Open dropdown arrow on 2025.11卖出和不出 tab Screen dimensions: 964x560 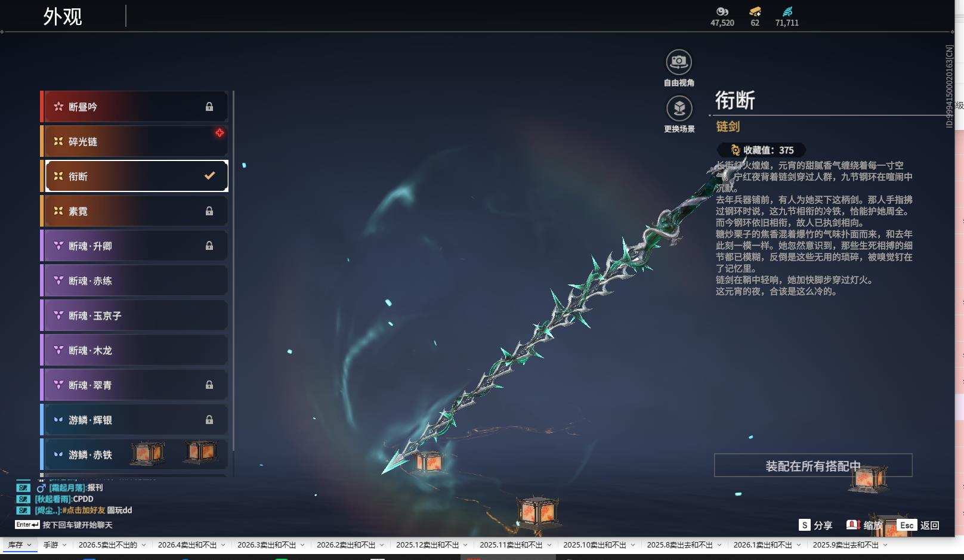click(549, 545)
